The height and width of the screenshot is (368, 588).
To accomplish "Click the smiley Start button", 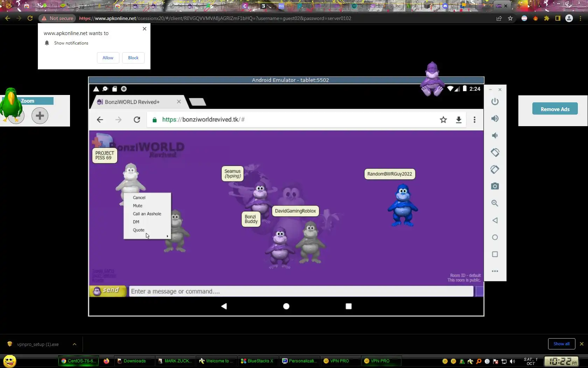I will [10, 361].
